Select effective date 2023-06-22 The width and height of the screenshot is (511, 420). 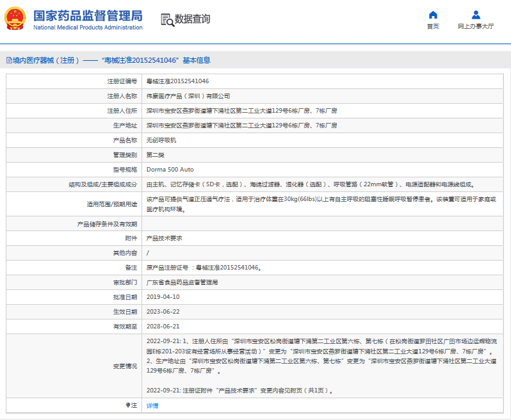pyautogui.click(x=163, y=312)
